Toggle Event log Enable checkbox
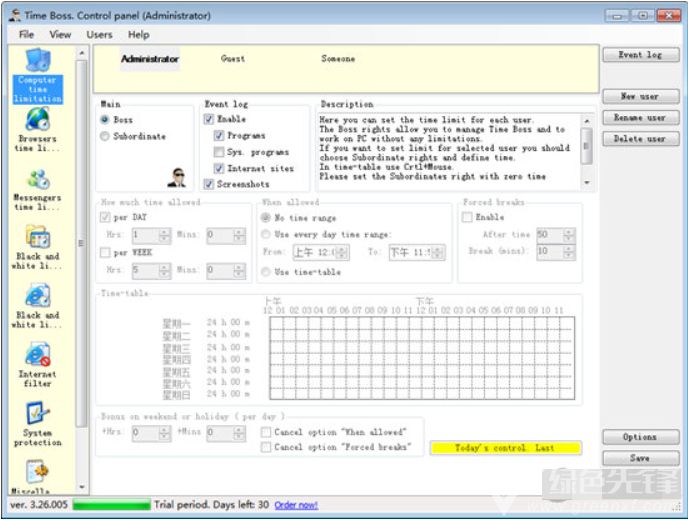This screenshot has height=520, width=688. (x=209, y=119)
